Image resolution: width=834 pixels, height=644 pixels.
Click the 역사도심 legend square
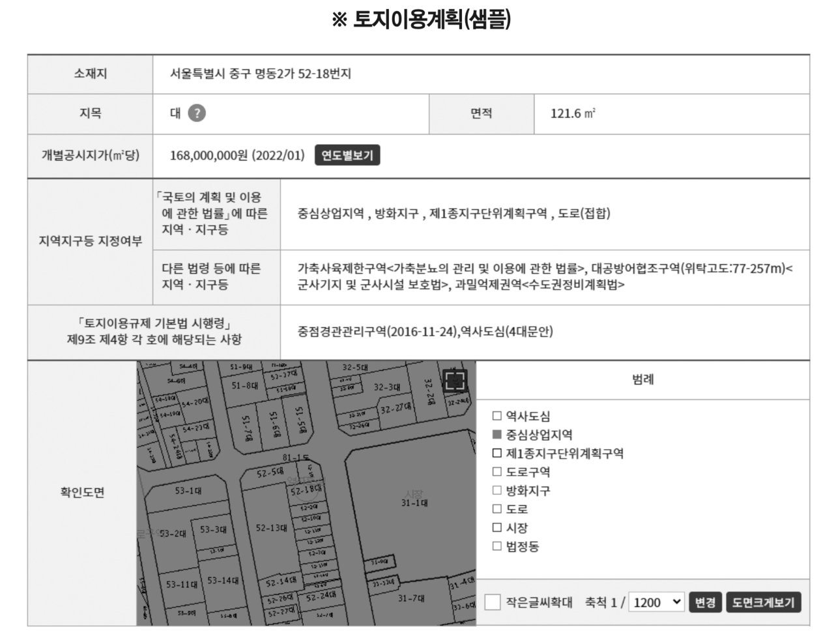point(497,416)
